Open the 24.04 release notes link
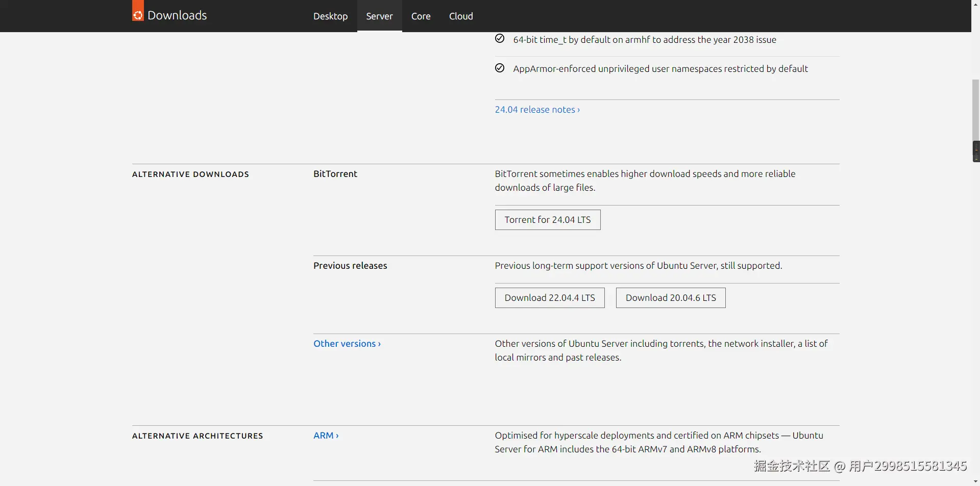 point(537,110)
